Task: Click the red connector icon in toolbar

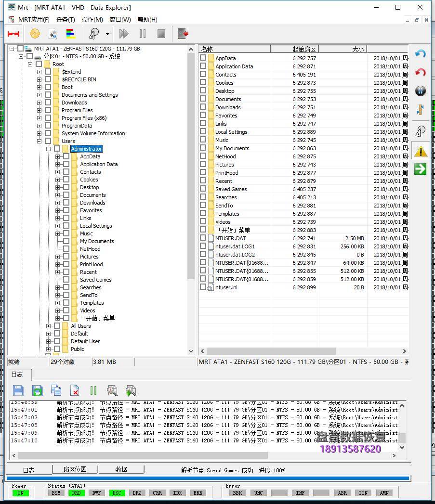Action: [13, 34]
